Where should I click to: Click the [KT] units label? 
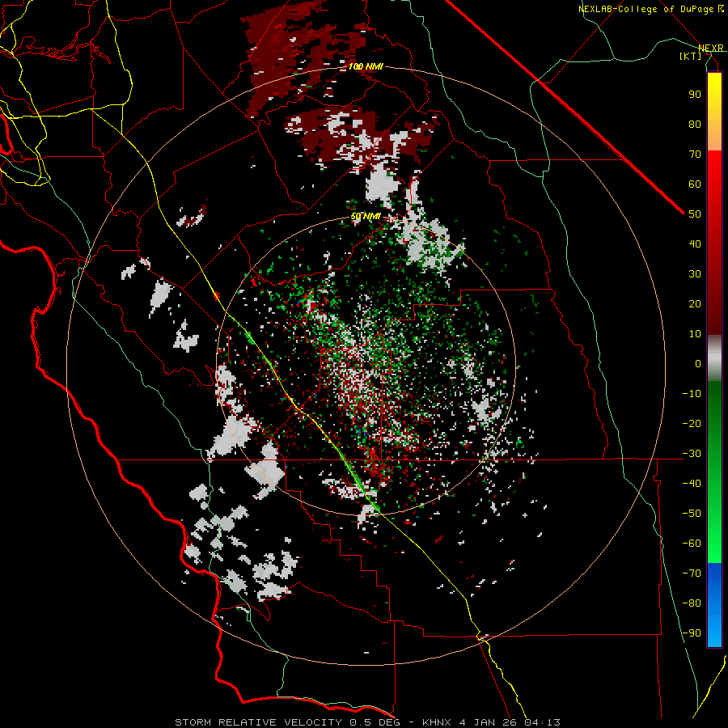[691, 56]
